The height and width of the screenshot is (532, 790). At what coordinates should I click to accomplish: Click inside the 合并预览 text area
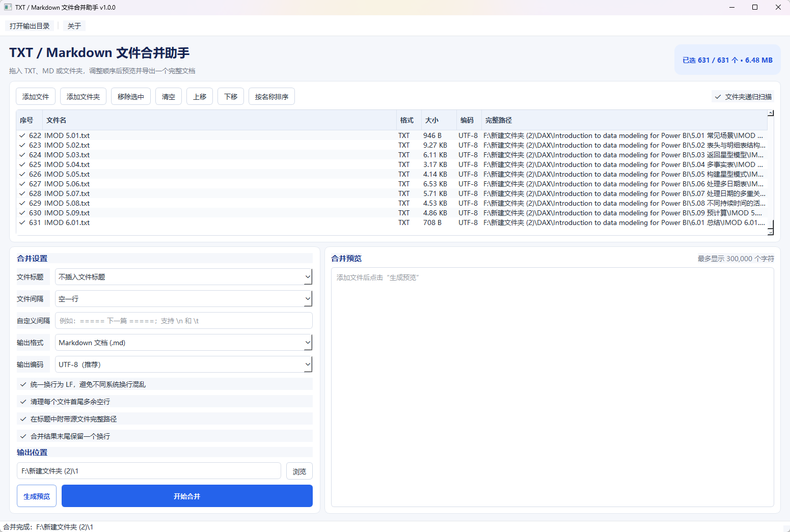point(553,387)
